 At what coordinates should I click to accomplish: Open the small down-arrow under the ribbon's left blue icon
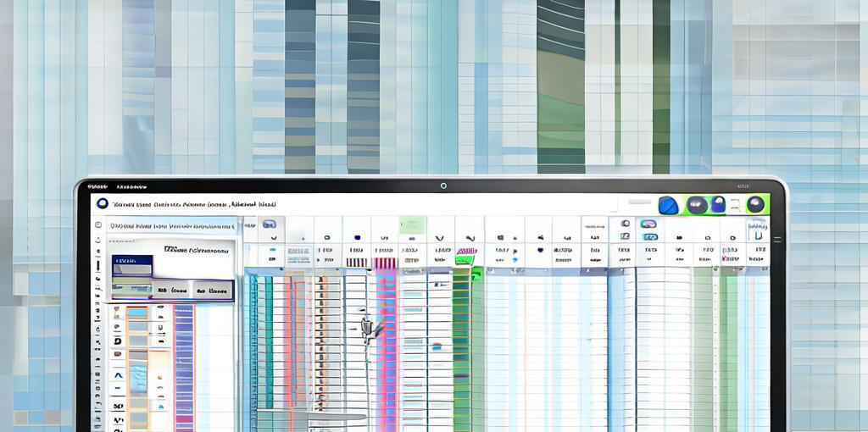pos(271,239)
